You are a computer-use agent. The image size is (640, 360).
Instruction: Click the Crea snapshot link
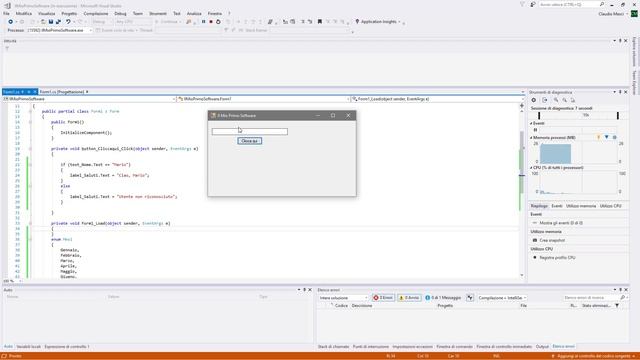pos(552,240)
